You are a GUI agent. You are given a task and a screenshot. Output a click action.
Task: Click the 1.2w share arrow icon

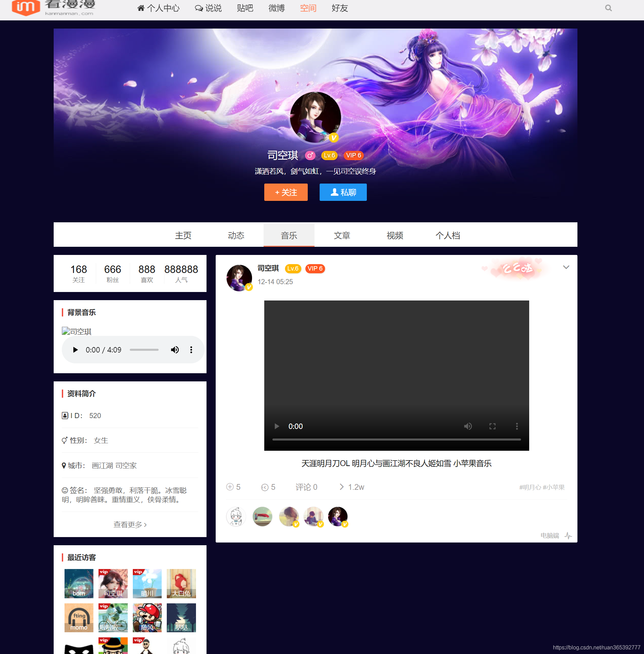pos(342,487)
